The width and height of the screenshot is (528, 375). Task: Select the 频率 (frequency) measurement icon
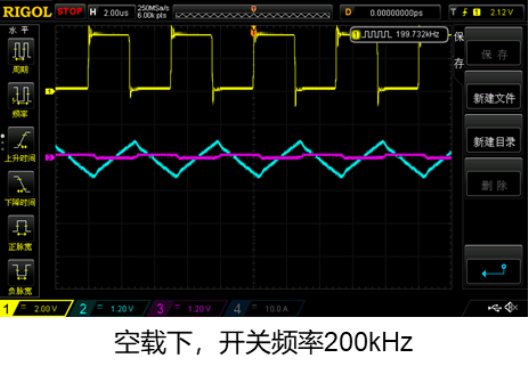[x=21, y=96]
